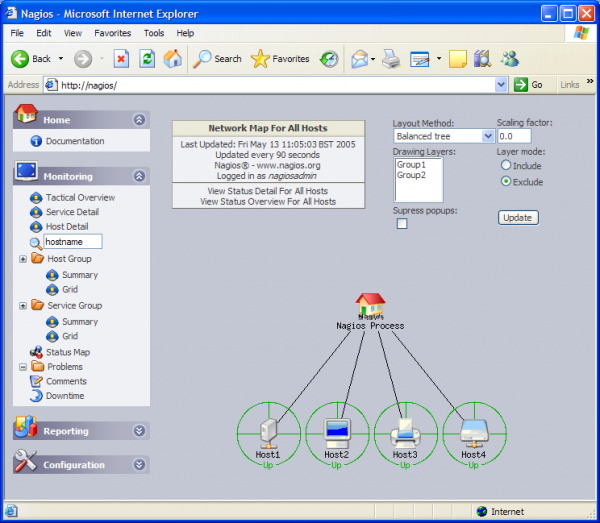Click the Update button

click(517, 217)
